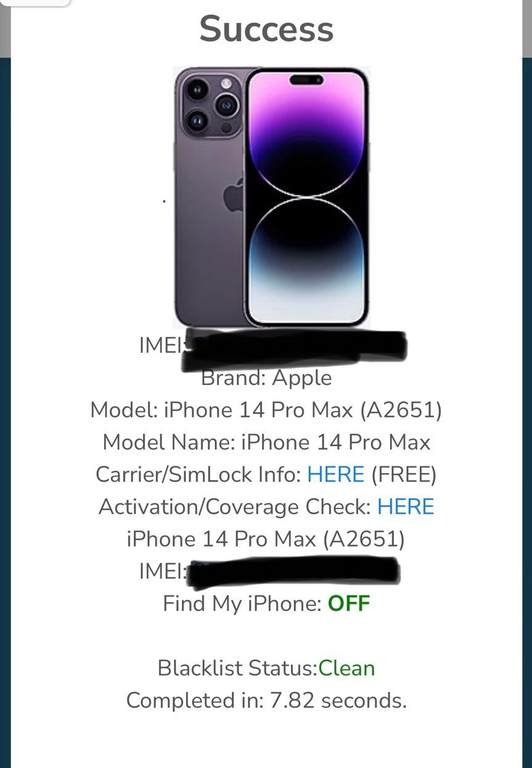Click the partial white tab at the top-left corner
The height and width of the screenshot is (768, 532).
pos(35,2)
